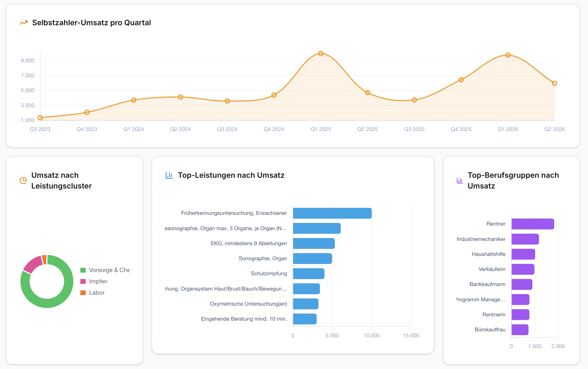Click the 'Labor' legend label

97,293
